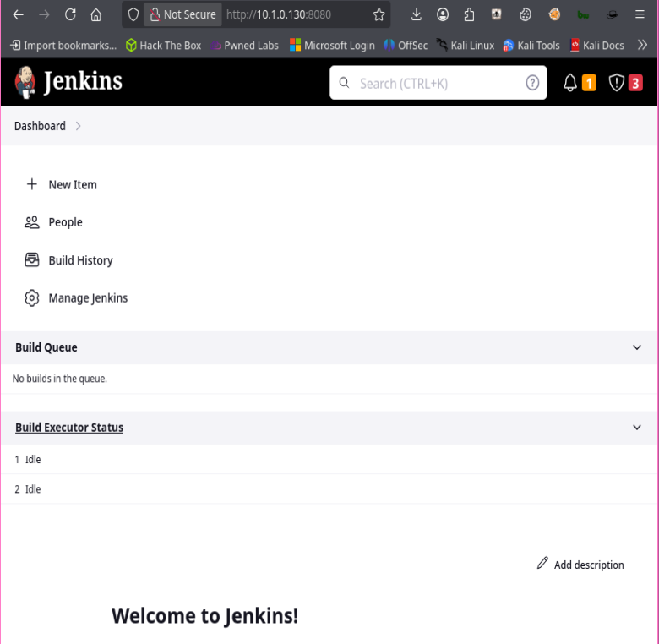The height and width of the screenshot is (644, 659).
Task: Open the extensions puzzle icon
Action: click(x=469, y=14)
